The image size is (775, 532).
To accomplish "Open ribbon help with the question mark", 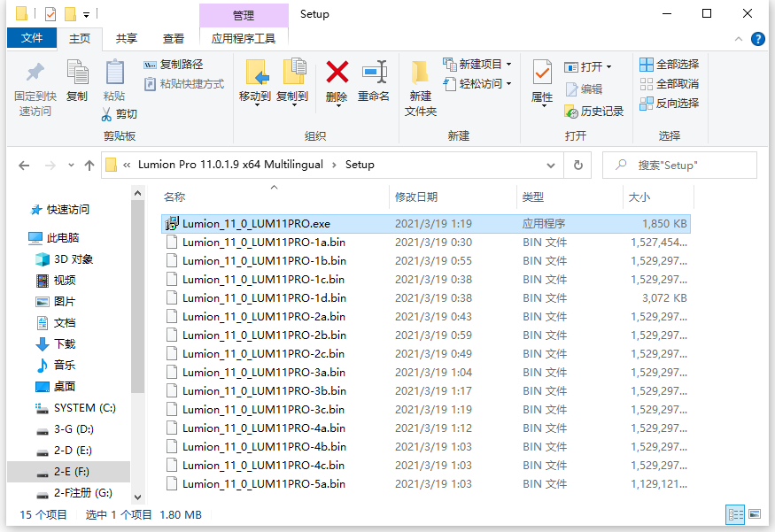I will [757, 39].
